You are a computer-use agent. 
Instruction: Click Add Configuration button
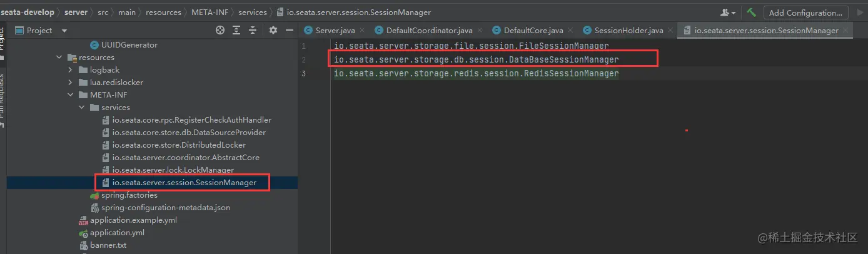point(805,13)
